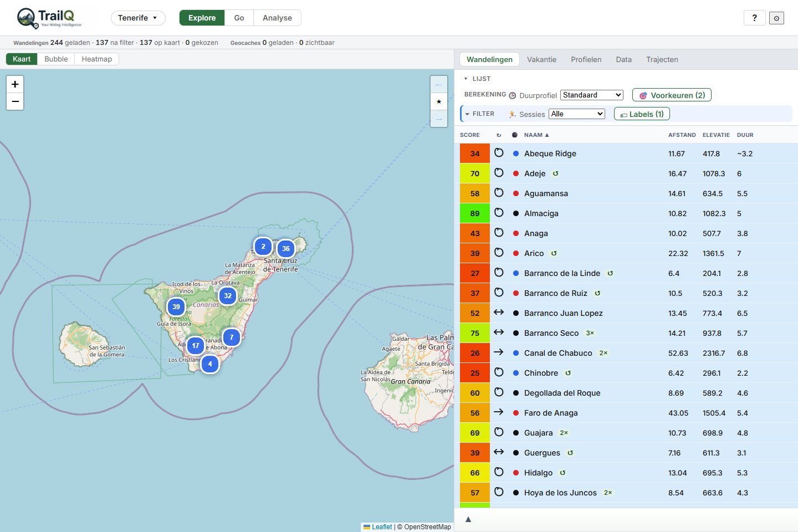This screenshot has height=532, width=798.
Task: Zoom out on the map
Action: [x=15, y=101]
